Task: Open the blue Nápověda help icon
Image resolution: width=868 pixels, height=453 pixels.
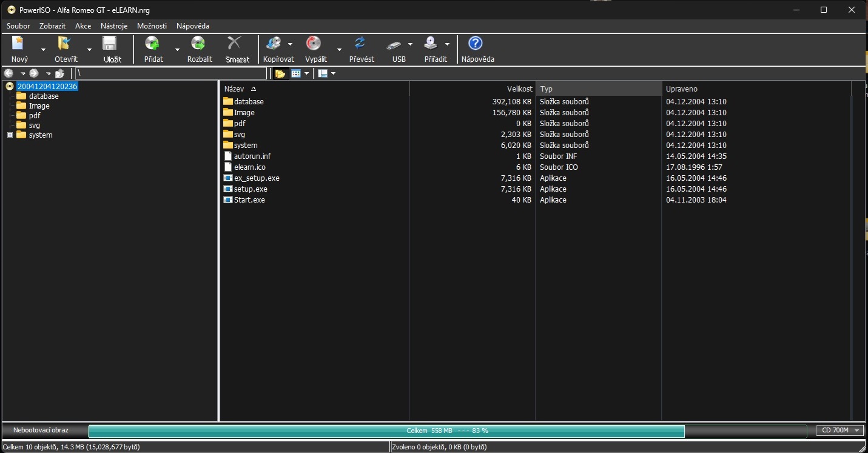Action: coord(476,44)
